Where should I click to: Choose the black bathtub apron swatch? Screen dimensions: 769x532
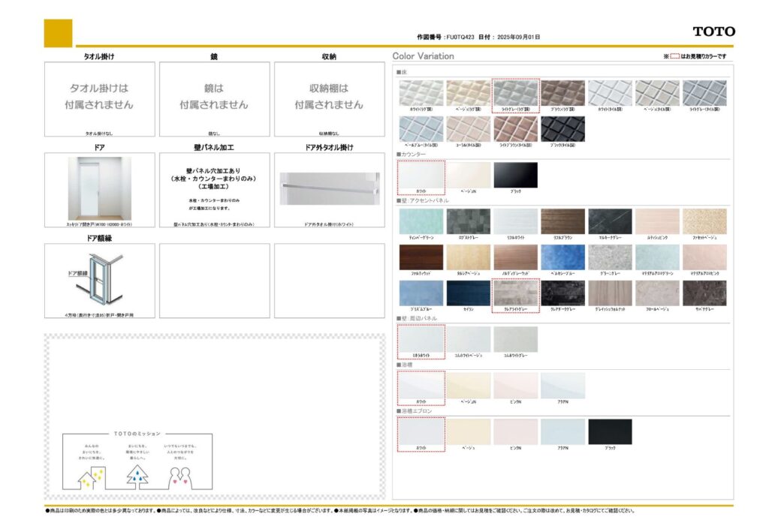[610, 431]
